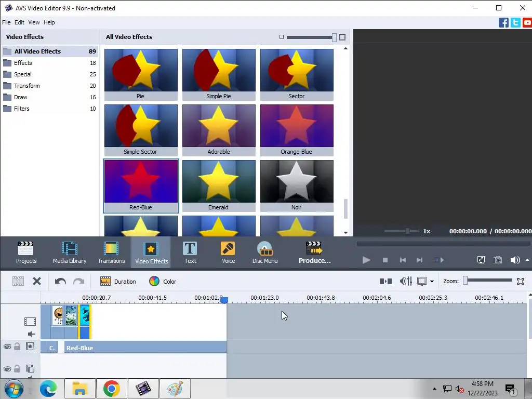
Task: Toggle effects track visibility eye icon
Action: [7, 347]
